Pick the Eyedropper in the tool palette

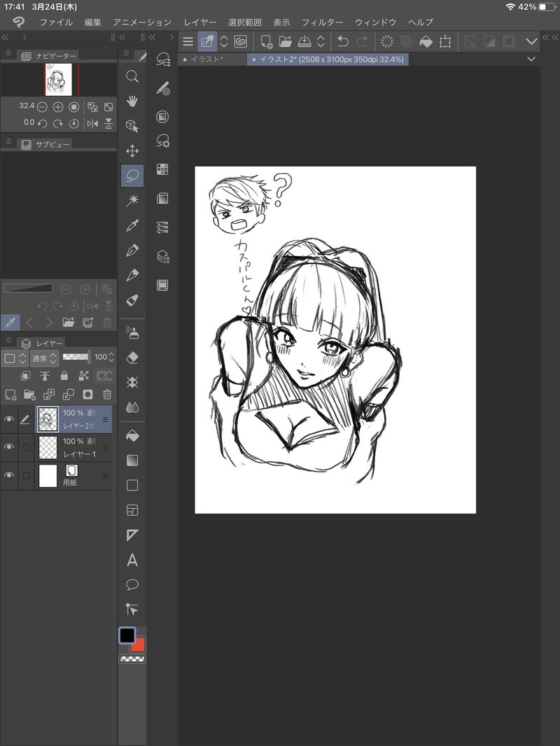132,225
